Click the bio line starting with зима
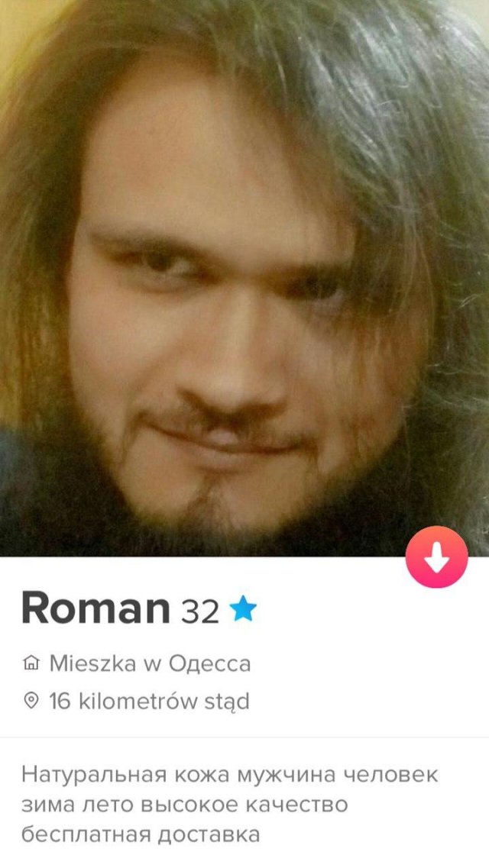 (x=185, y=805)
